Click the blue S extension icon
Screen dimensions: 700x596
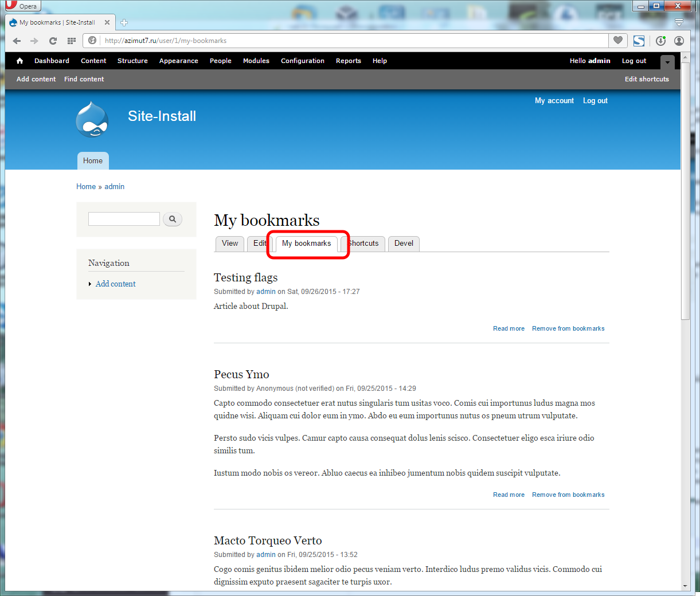coord(639,41)
